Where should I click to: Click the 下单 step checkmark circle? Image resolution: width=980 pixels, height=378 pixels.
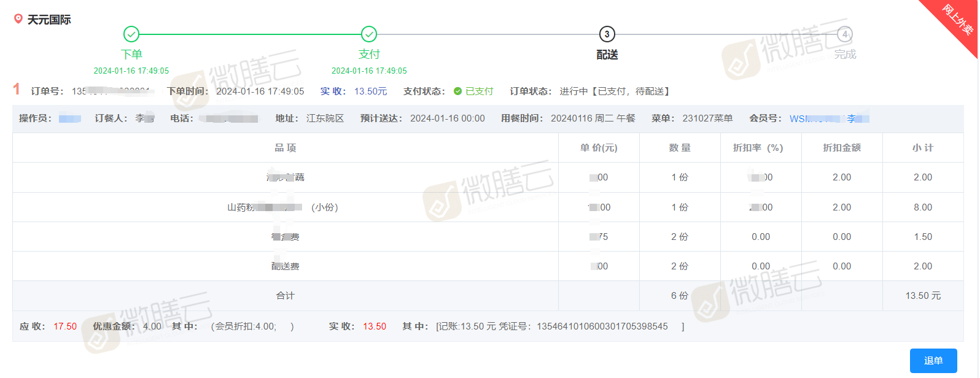[x=131, y=34]
